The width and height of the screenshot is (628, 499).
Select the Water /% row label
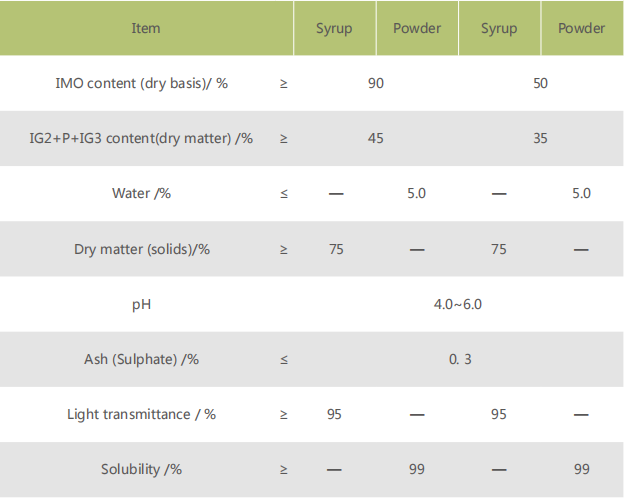[141, 193]
